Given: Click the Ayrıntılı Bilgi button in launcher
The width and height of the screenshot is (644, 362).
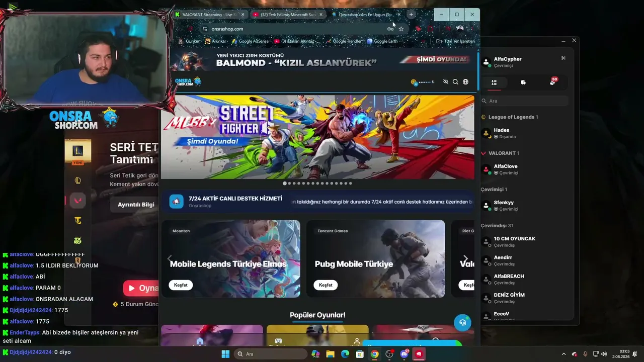Looking at the screenshot, I should (136, 205).
